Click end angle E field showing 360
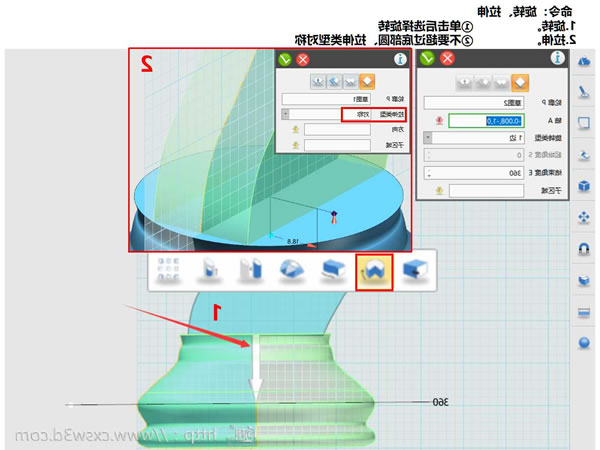600x450 pixels. pyautogui.click(x=474, y=173)
